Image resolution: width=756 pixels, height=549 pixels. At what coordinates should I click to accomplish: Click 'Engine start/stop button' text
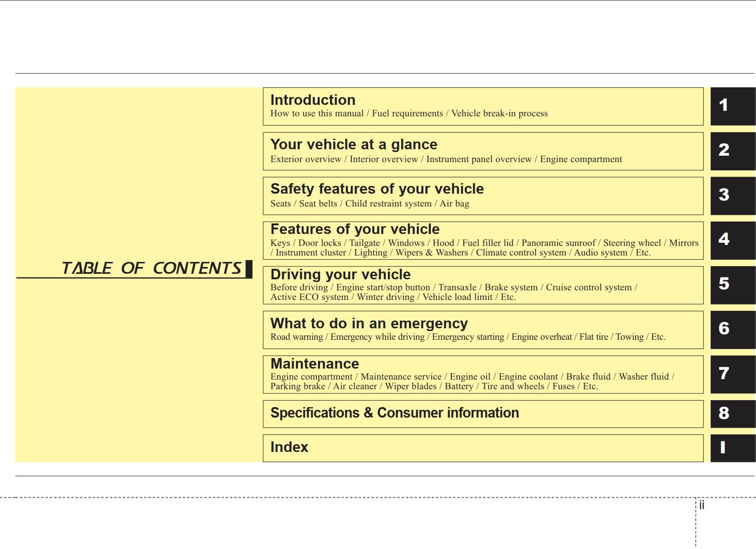pos(383,288)
